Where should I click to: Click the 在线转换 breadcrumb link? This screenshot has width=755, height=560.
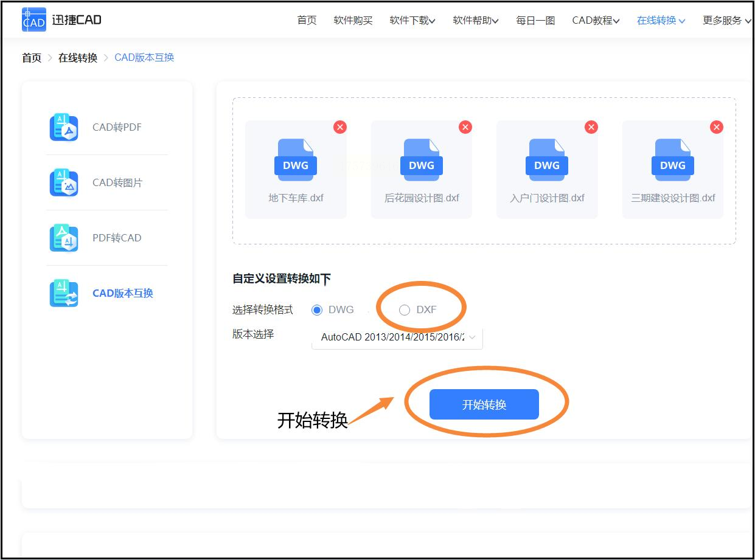tap(78, 58)
